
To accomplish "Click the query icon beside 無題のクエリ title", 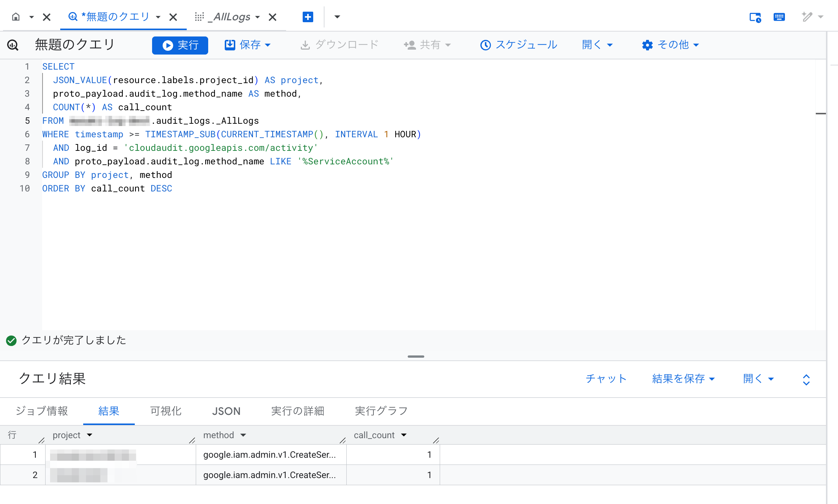I will (x=13, y=45).
